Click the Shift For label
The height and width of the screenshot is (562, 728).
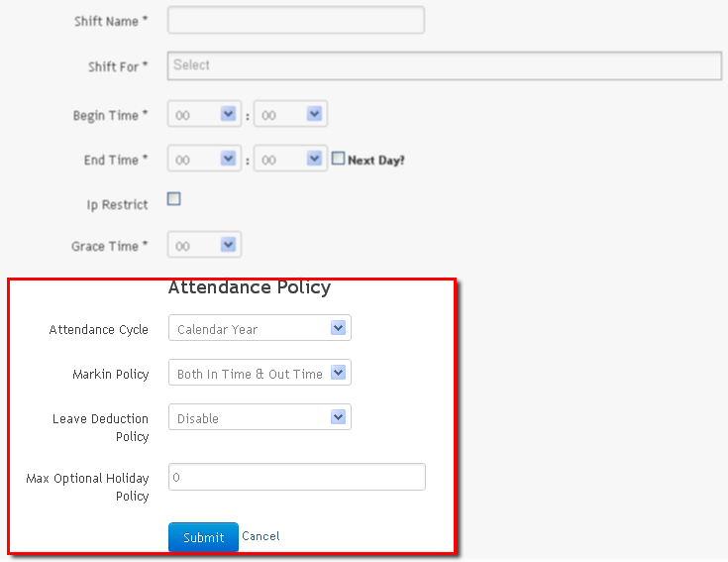click(118, 66)
